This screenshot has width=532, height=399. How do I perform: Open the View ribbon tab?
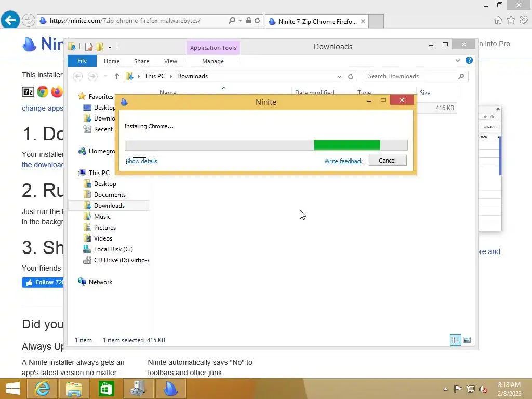170,61
